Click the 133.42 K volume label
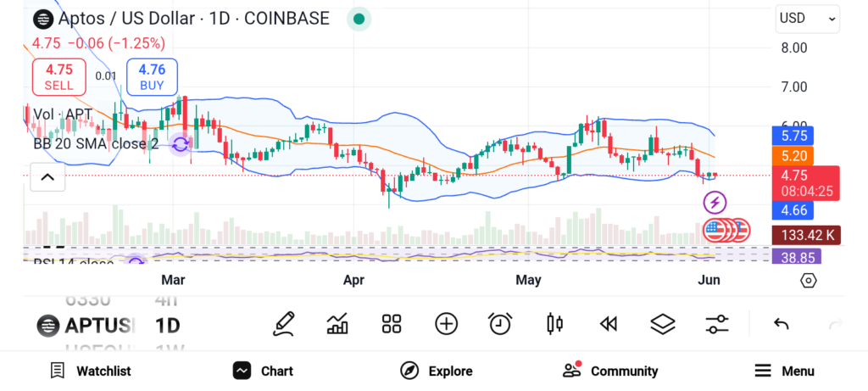The height and width of the screenshot is (391, 868). point(806,236)
